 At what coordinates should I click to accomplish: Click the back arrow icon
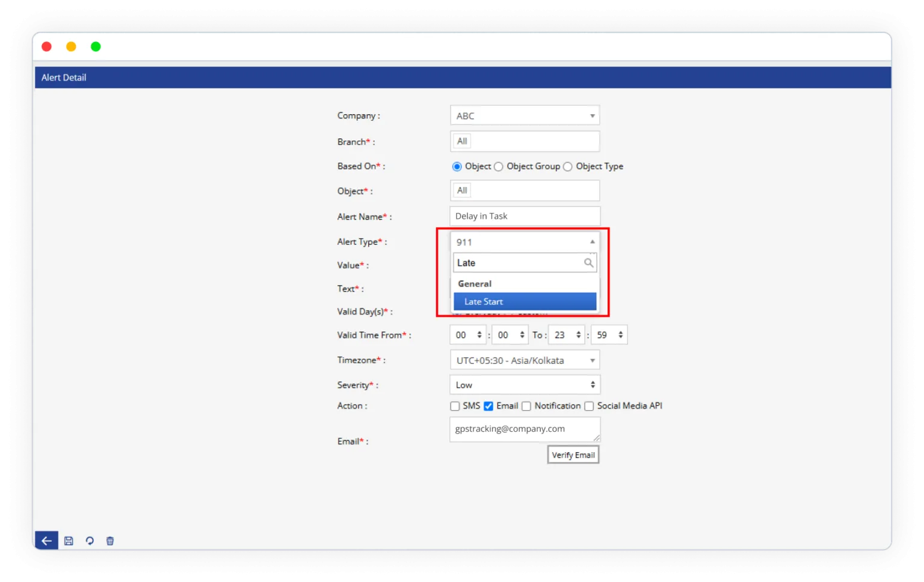pos(46,541)
